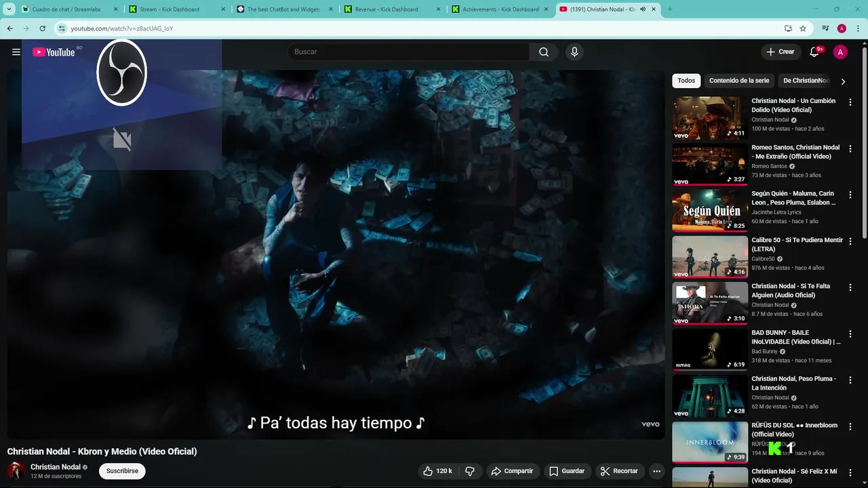Click the 12 M de suscriptores text
This screenshot has width=868, height=488.
[56, 476]
